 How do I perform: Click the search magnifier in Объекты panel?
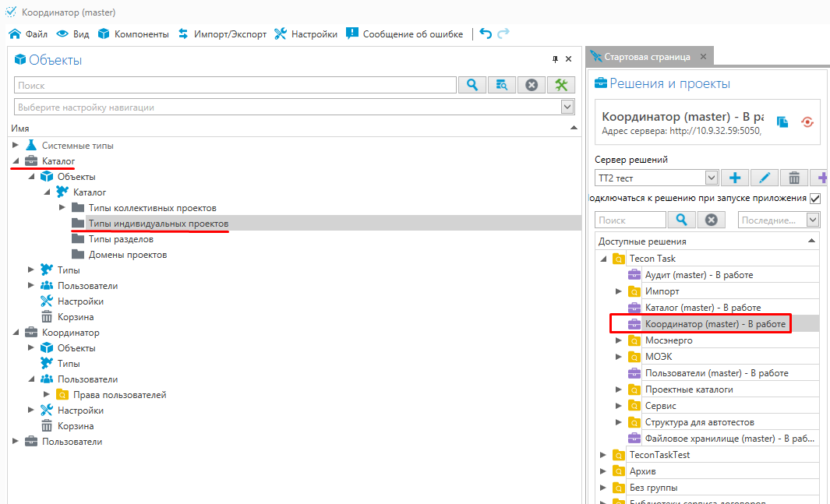[472, 85]
